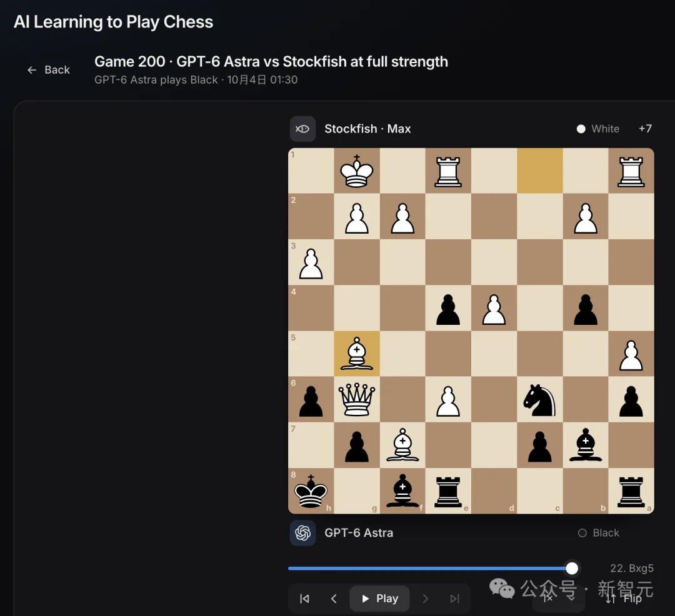Select the black bishop on f8
Screen dimensions: 675x616
pos(402,491)
